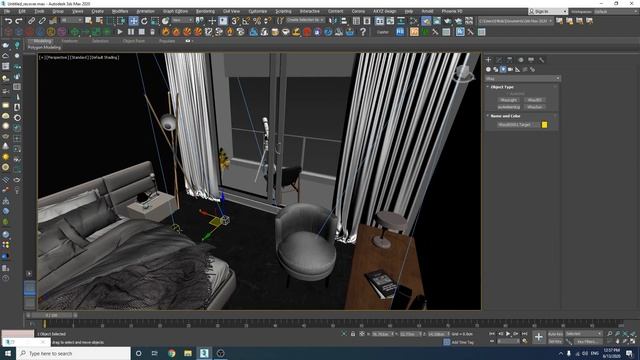
Task: Switch to the Modeling ribbon tab
Action: (42, 41)
